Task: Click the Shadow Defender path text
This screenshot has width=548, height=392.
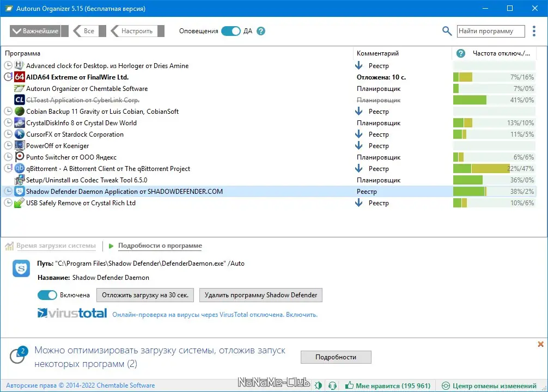Action: [x=150, y=264]
